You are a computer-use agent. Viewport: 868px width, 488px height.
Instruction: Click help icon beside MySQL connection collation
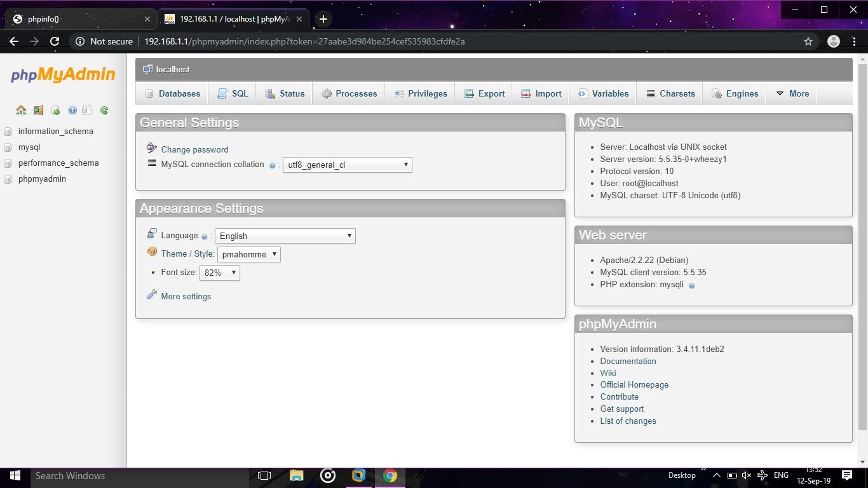pyautogui.click(x=272, y=165)
